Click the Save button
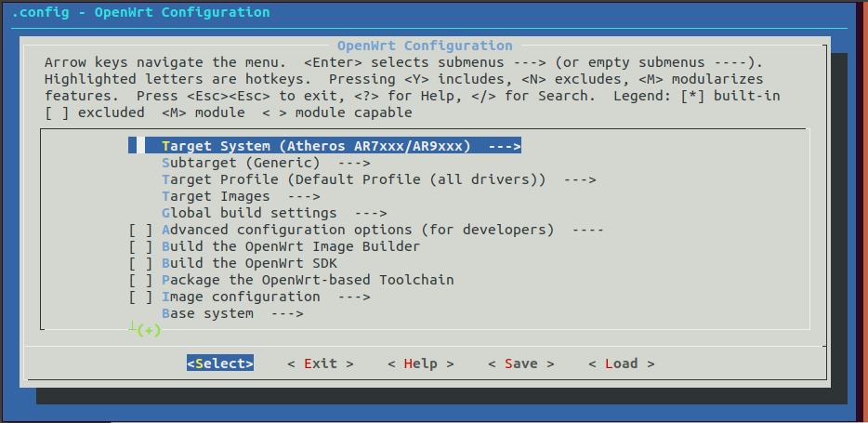The width and height of the screenshot is (868, 423). click(521, 364)
